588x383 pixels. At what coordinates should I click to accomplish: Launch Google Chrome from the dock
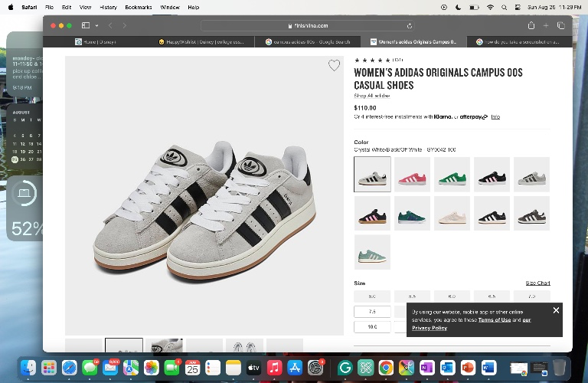point(386,368)
